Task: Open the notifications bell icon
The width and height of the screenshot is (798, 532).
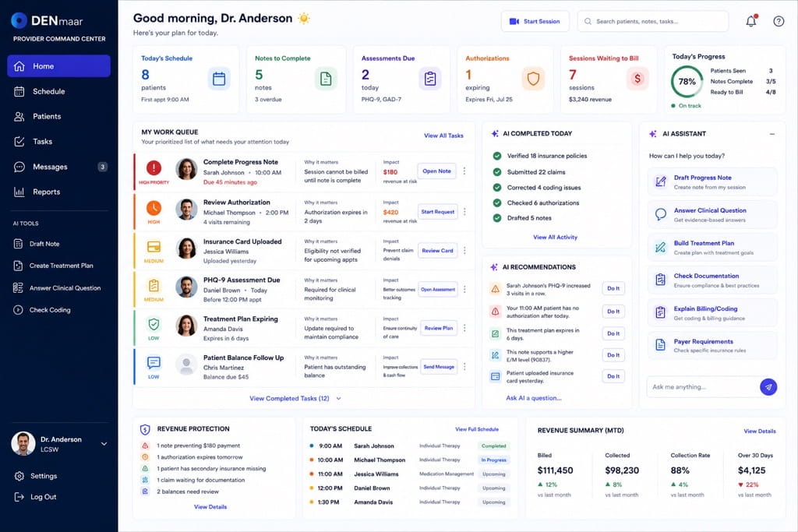Action: tap(751, 21)
